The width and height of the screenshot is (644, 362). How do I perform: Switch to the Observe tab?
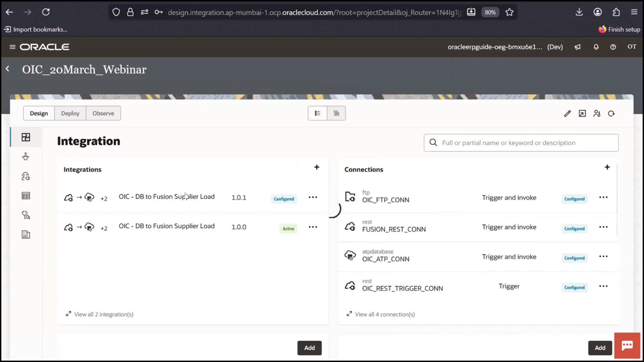pyautogui.click(x=103, y=113)
